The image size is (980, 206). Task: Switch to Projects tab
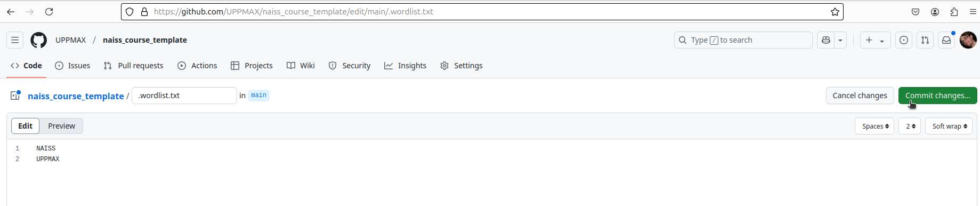252,66
